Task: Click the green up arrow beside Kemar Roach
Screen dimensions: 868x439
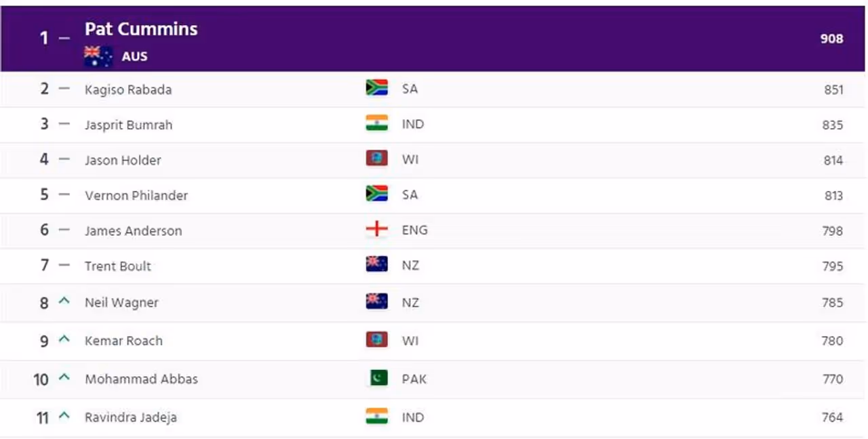Action: click(x=64, y=339)
